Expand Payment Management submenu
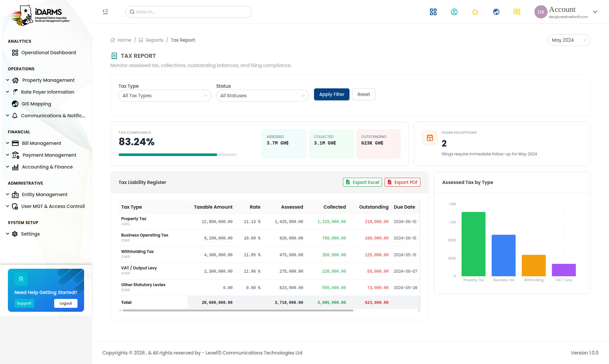This screenshot has width=609, height=364. tap(8, 155)
